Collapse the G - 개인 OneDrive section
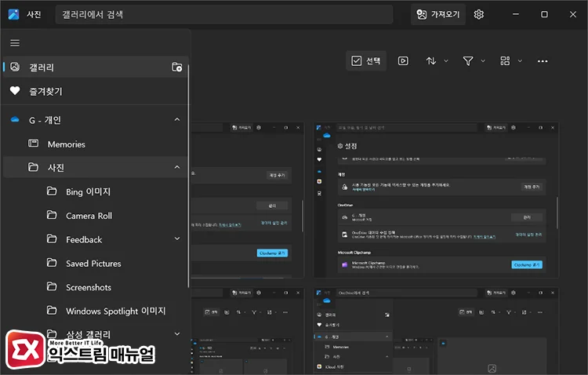Viewport: 588px width, 375px height. [176, 120]
